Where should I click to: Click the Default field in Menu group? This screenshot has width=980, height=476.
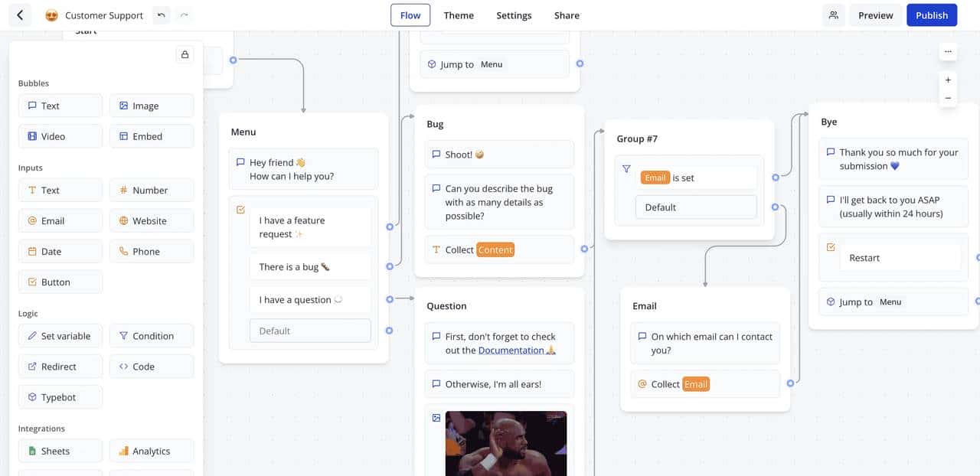click(x=310, y=331)
